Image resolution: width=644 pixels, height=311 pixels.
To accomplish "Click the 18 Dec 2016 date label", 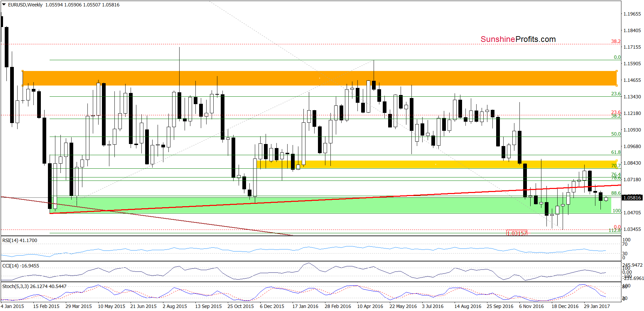I will coord(565,306).
